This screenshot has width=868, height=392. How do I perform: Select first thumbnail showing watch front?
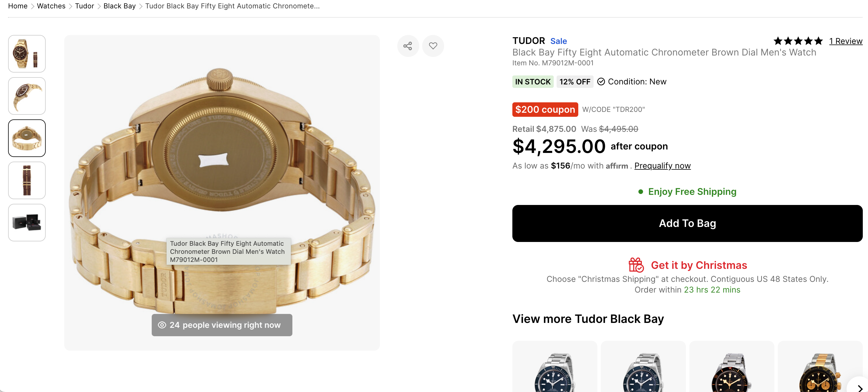(x=27, y=54)
